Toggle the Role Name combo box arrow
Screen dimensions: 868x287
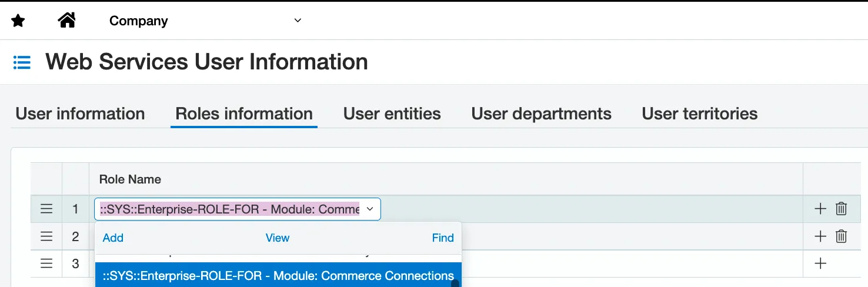(370, 209)
